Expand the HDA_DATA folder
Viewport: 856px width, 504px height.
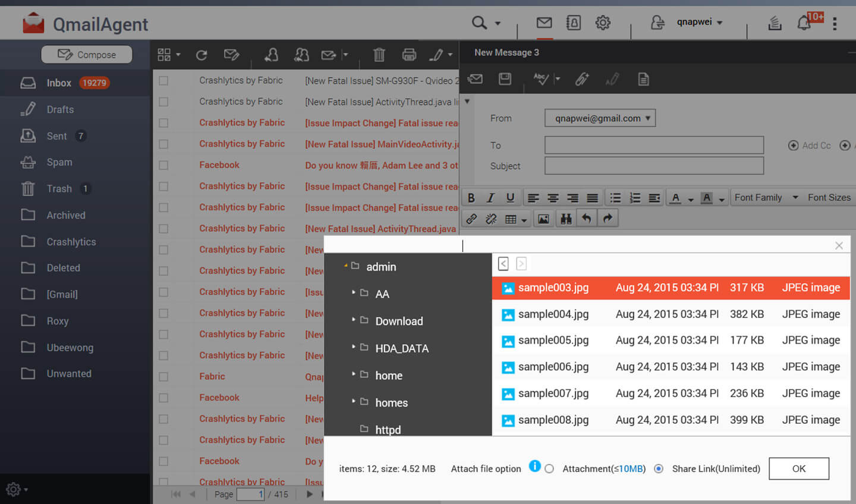tap(353, 347)
